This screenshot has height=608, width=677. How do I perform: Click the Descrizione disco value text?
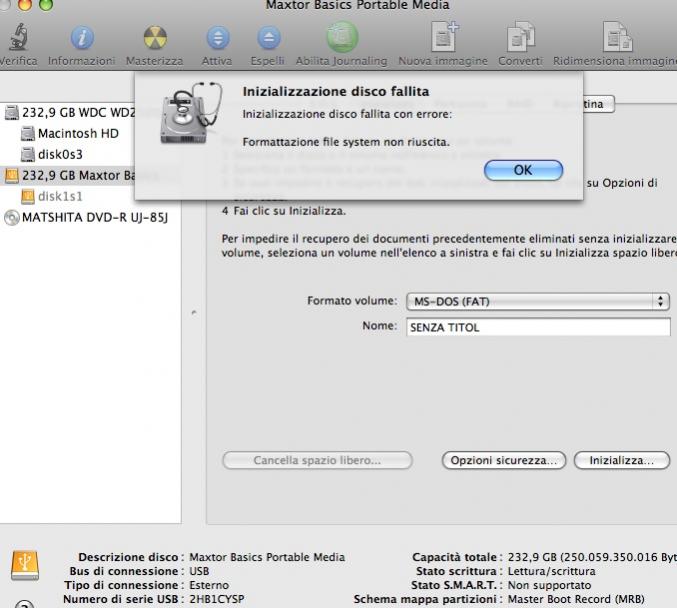coord(267,557)
